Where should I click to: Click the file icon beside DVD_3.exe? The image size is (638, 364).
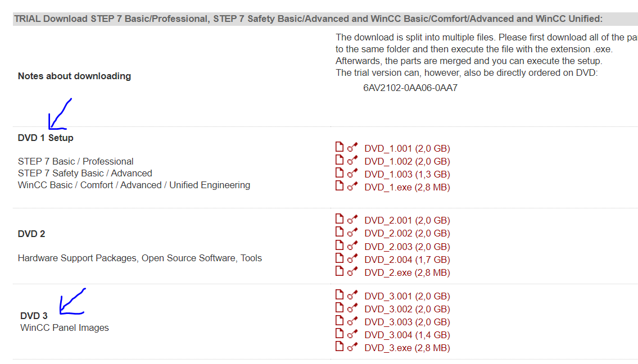(x=339, y=347)
